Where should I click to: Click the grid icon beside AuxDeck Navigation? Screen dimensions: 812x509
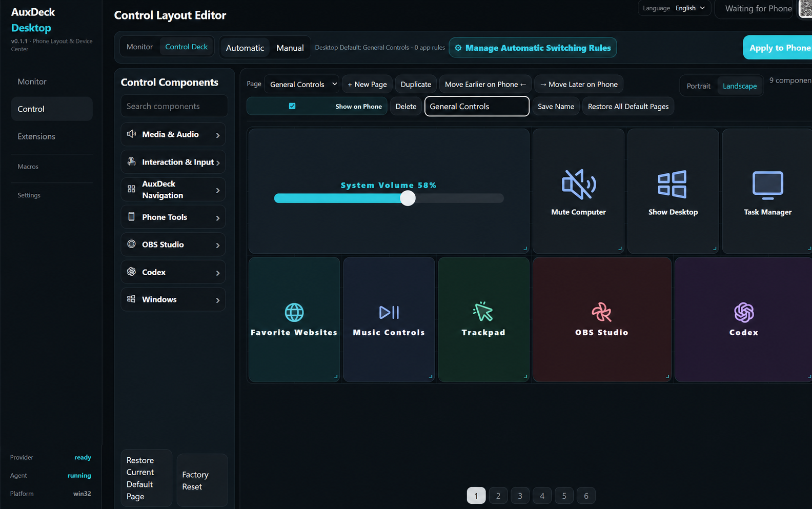(x=132, y=189)
